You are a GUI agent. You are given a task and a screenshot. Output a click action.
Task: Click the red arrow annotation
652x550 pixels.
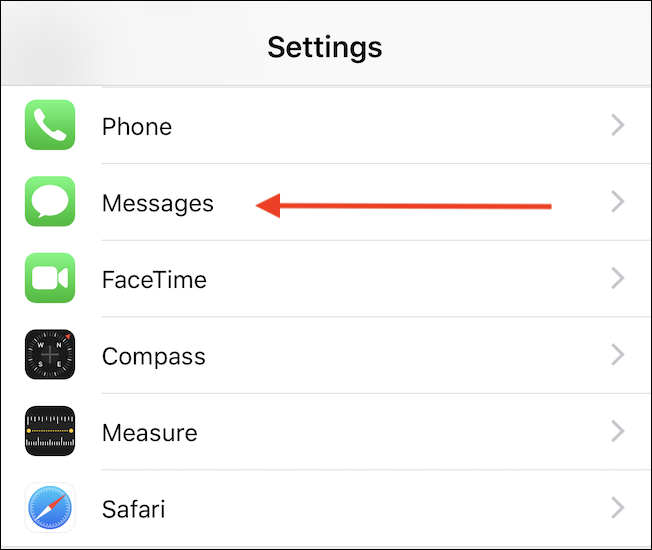coord(403,205)
